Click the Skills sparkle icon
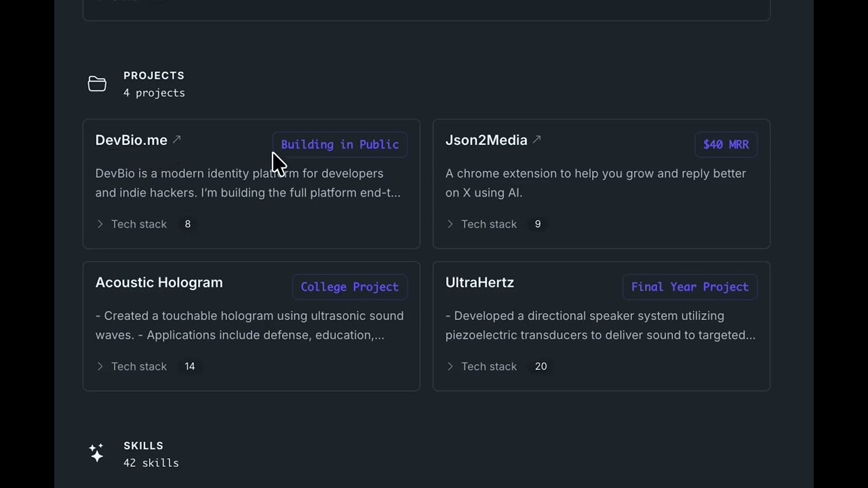Viewport: 868px width, 488px height. tap(96, 453)
